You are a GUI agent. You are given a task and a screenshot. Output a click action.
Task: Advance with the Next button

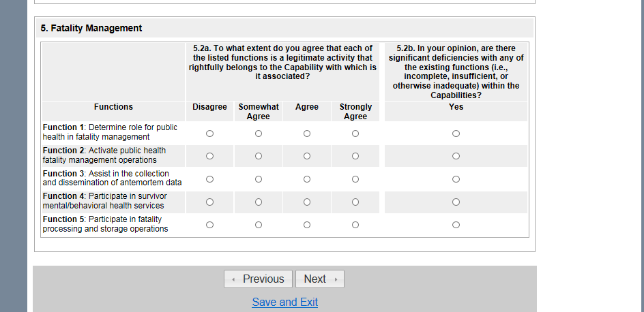[x=319, y=279]
